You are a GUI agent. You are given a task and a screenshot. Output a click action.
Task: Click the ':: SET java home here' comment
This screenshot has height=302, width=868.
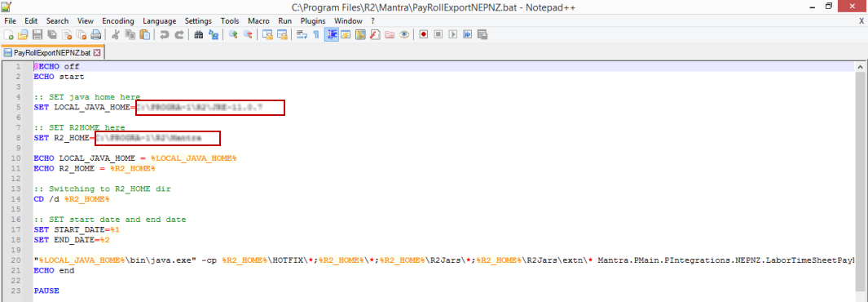(x=87, y=97)
